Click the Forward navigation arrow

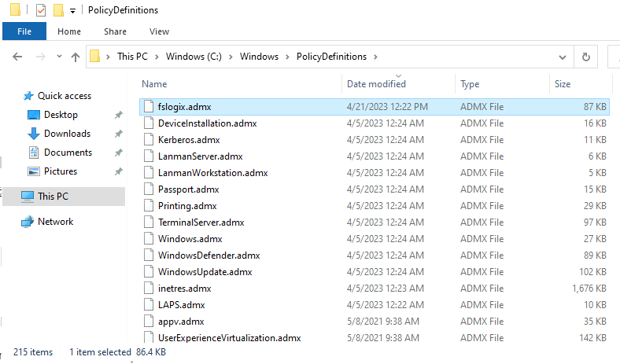[40, 57]
